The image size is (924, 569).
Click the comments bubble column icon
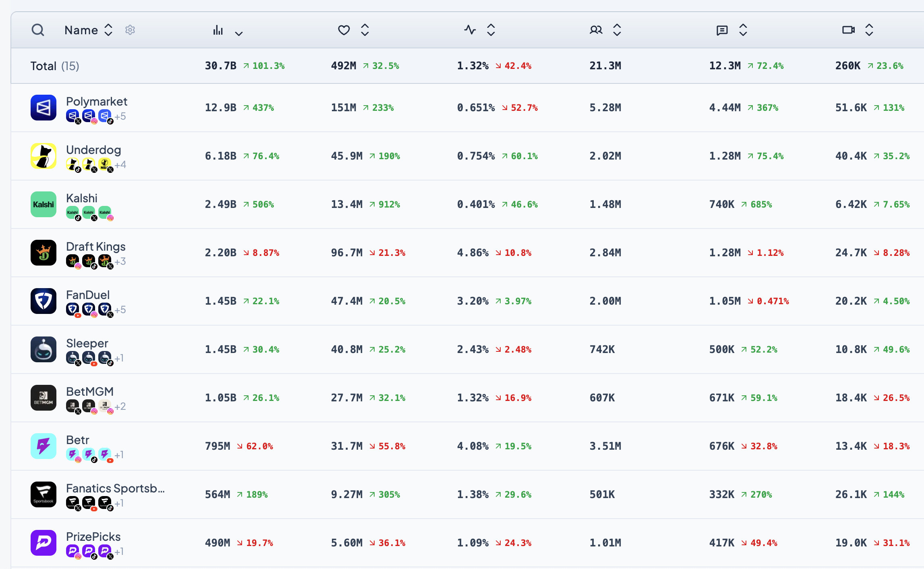coord(722,30)
